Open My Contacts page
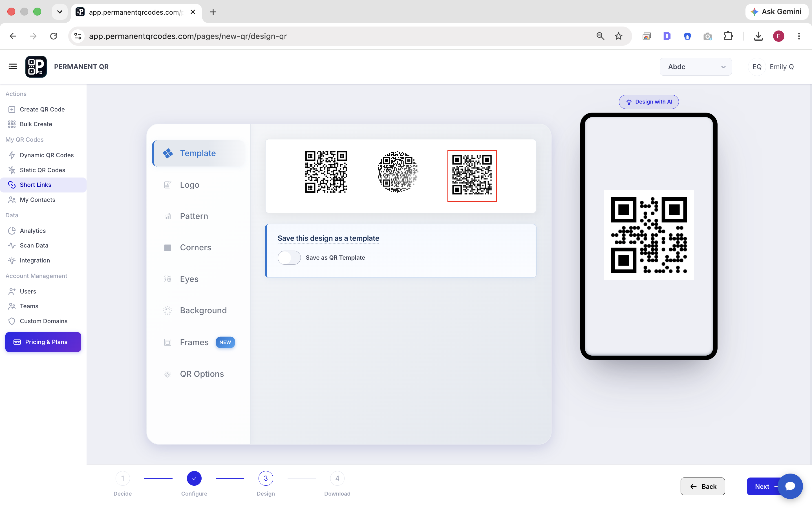 (37, 200)
